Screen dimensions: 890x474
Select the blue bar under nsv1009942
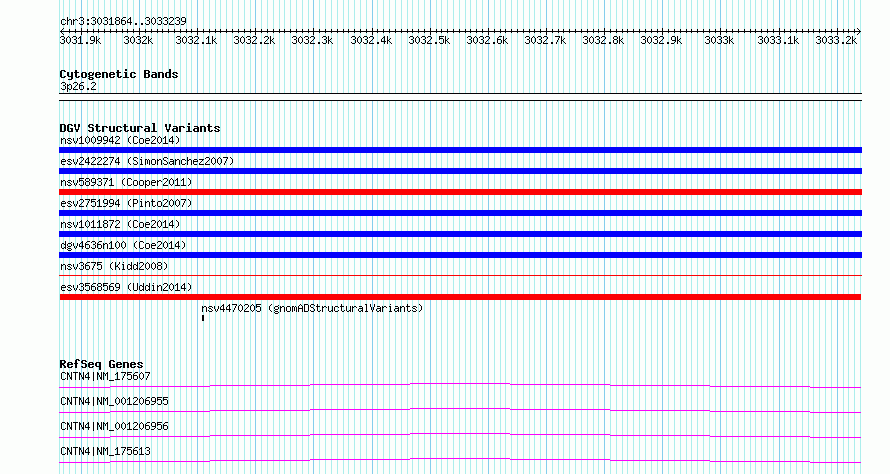point(460,150)
